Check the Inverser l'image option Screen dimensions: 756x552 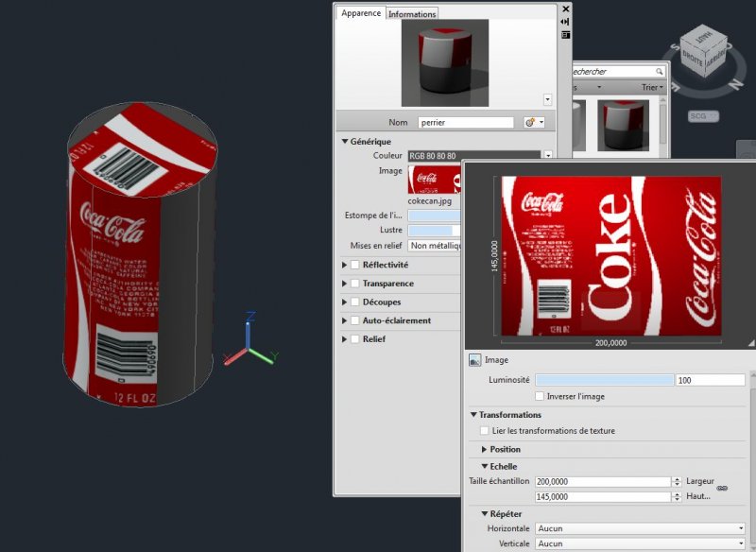(x=540, y=396)
